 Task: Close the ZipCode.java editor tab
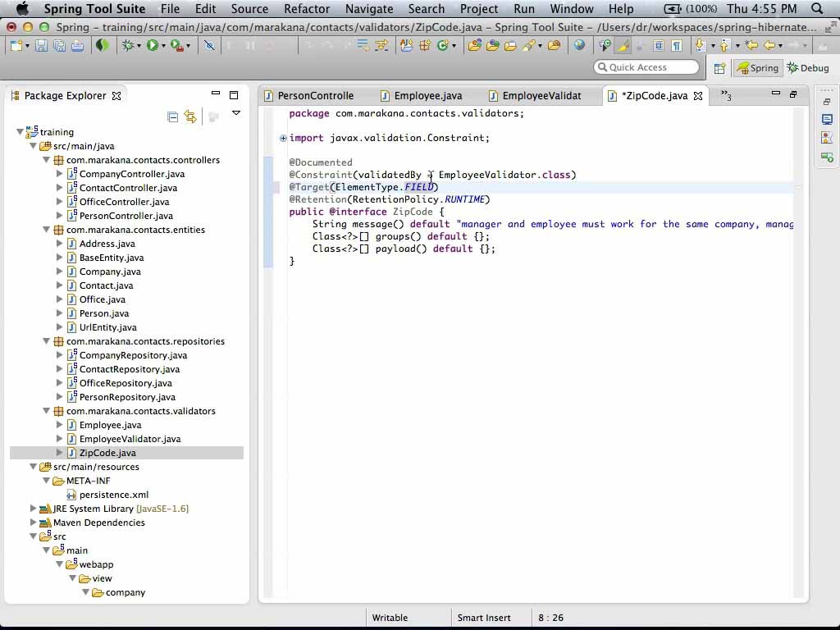point(698,96)
